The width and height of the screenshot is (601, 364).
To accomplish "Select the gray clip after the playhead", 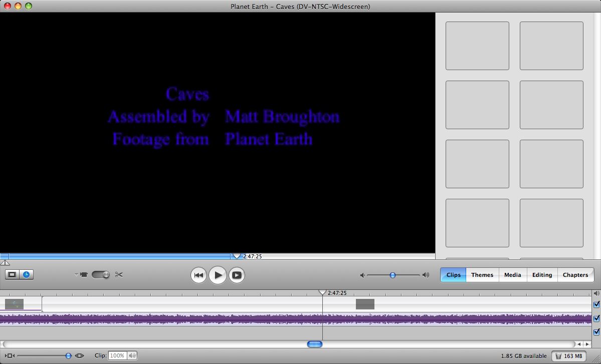I will point(365,304).
